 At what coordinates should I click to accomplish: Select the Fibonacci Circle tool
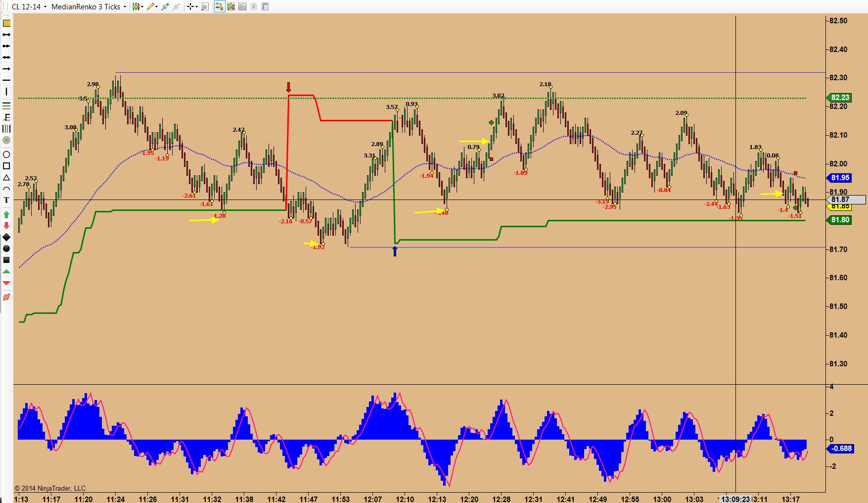[6, 140]
